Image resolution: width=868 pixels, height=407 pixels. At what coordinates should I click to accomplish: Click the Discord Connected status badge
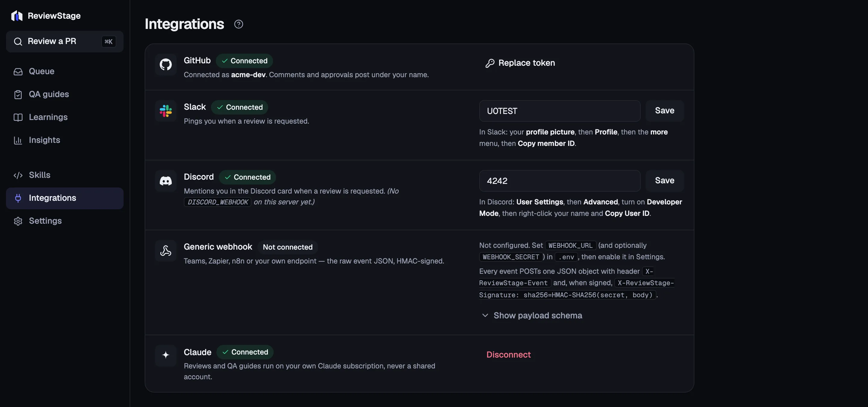tap(247, 177)
